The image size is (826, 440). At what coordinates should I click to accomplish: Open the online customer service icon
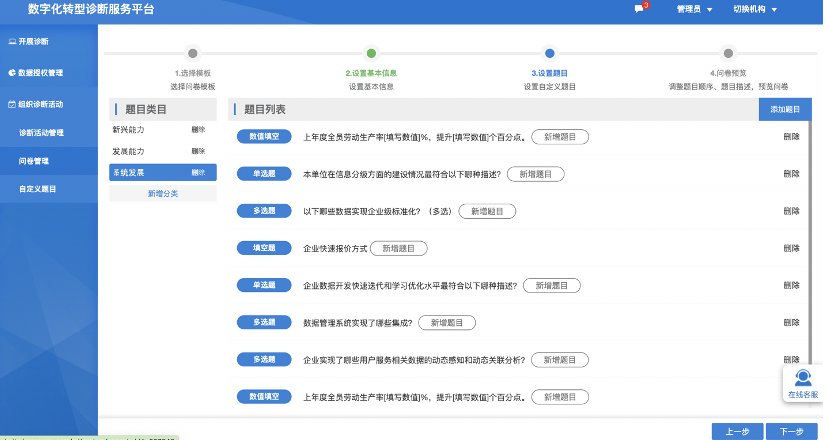803,384
